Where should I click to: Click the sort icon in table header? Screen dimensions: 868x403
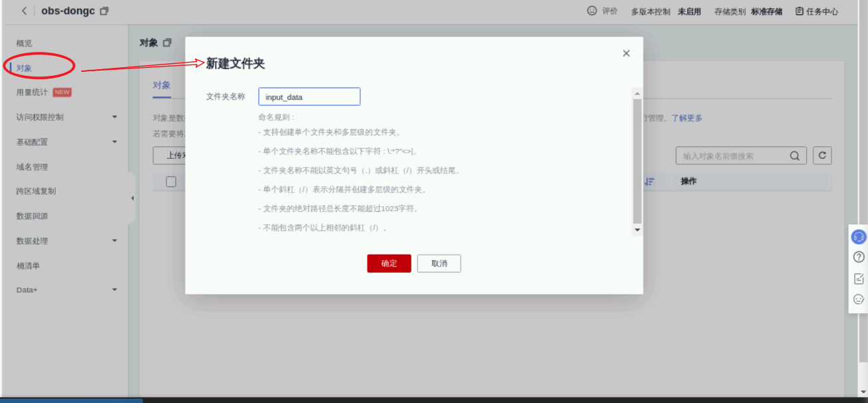click(x=650, y=182)
